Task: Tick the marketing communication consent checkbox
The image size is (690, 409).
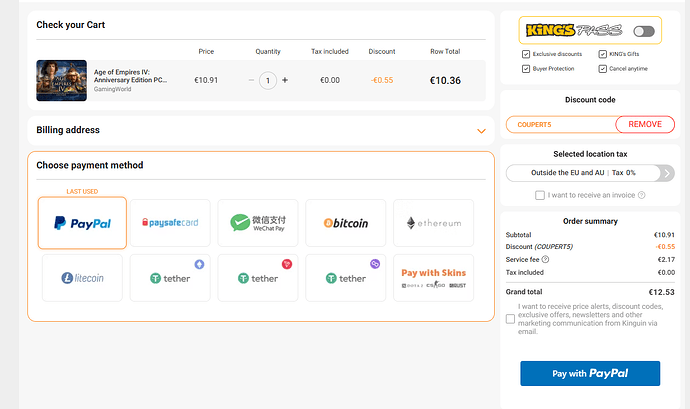Action: pyautogui.click(x=511, y=319)
